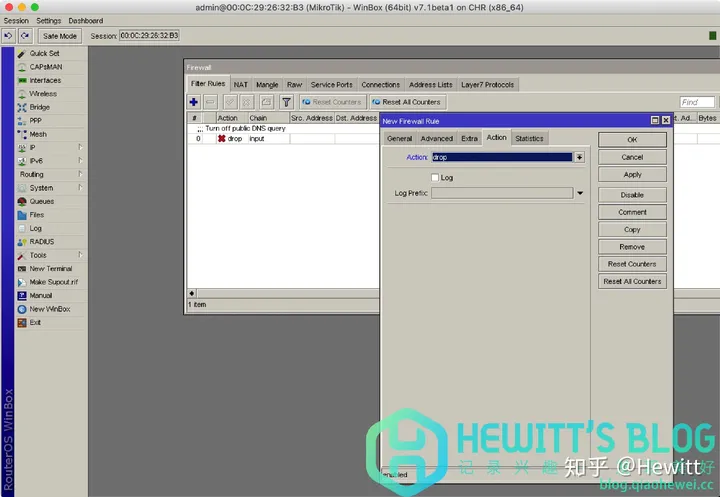Confirm rule with OK button
Viewport: 720px width, 497px height.
pyautogui.click(x=632, y=140)
